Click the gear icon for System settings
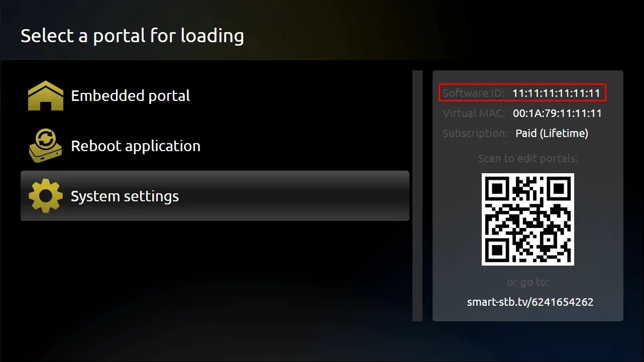The image size is (644, 362). click(46, 196)
